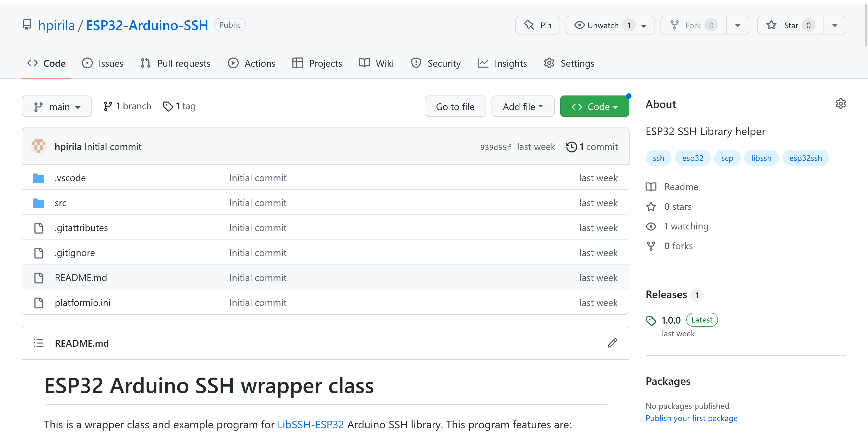Open the Pull requests tab
Image resolution: width=868 pixels, height=434 pixels.
(175, 63)
